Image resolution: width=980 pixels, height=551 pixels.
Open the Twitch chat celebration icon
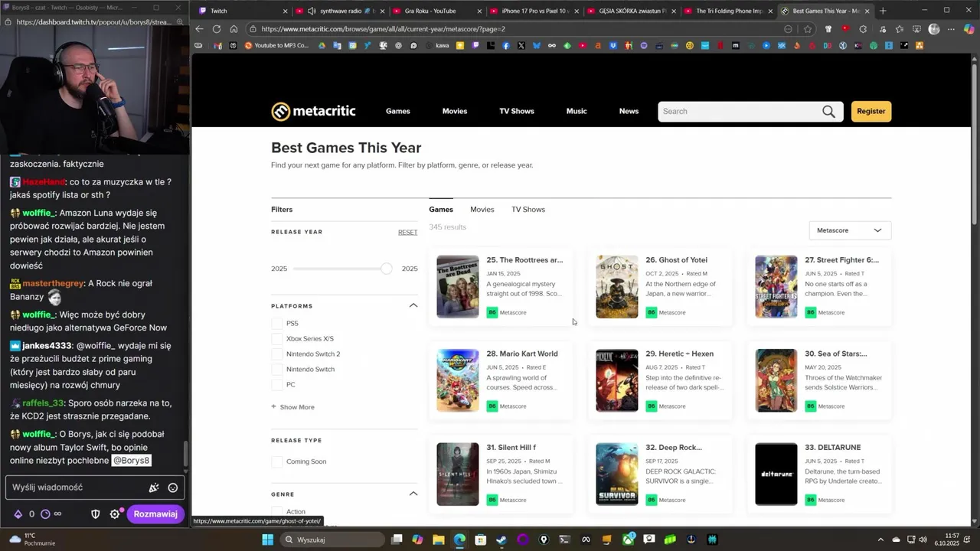154,487
